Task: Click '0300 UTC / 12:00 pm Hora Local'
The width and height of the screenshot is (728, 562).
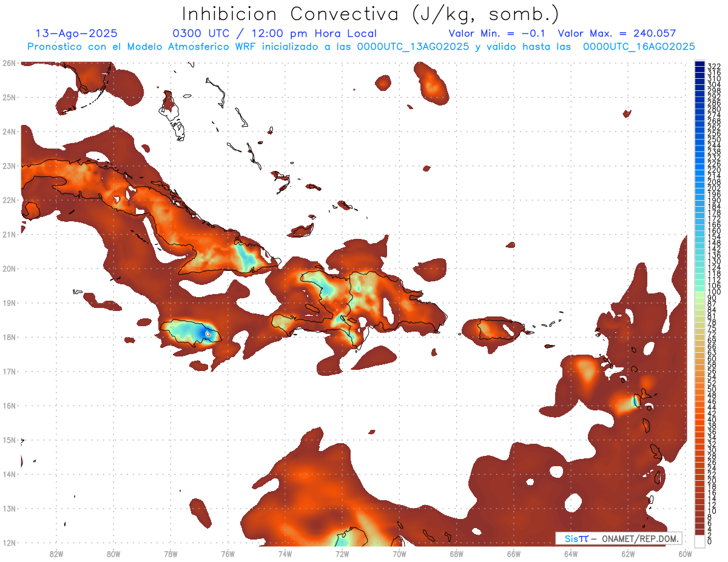Action: pos(275,34)
